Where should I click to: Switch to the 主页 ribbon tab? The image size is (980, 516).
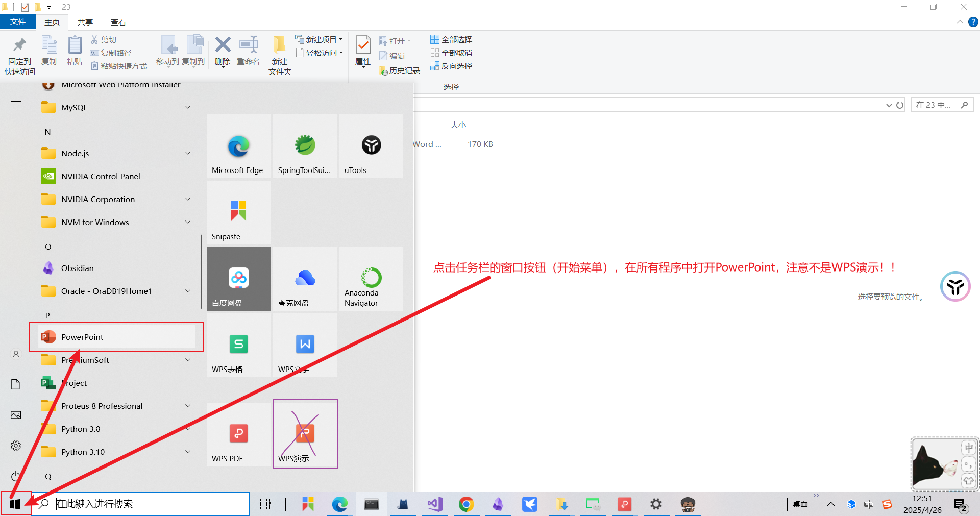(x=52, y=22)
